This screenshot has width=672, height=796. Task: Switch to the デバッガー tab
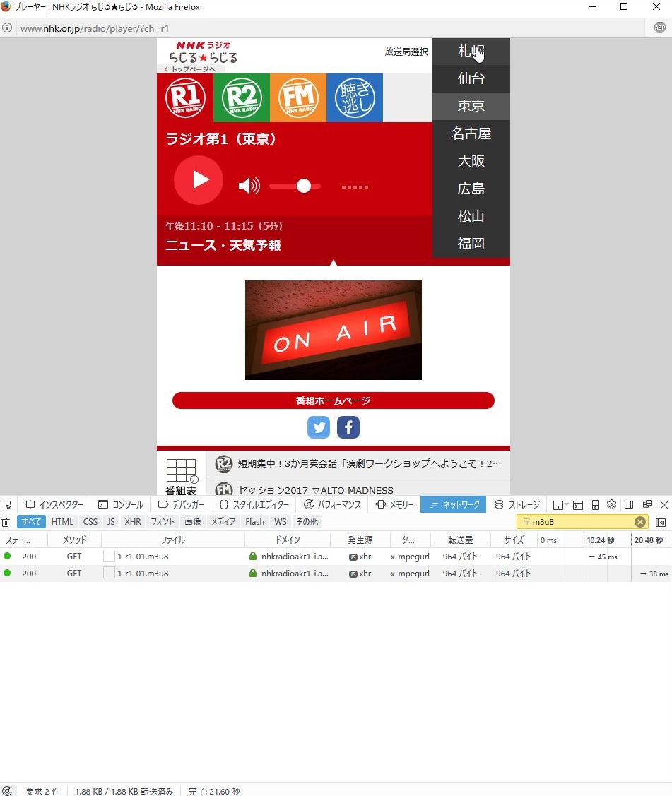coord(181,504)
